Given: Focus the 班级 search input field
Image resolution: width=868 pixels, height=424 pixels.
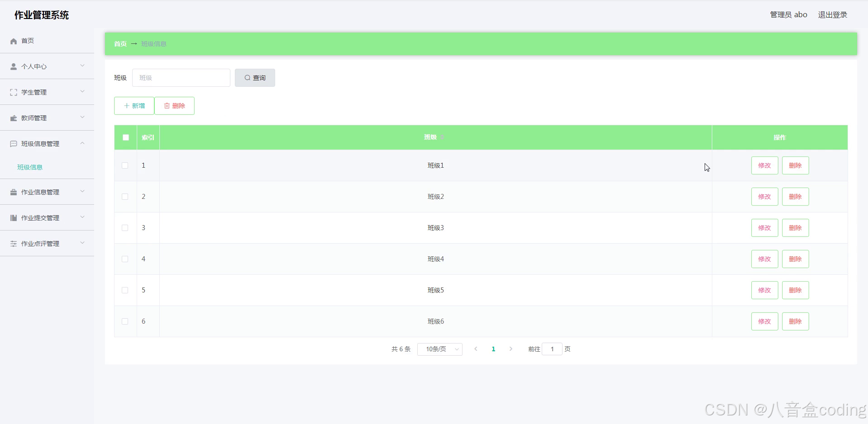Looking at the screenshot, I should tap(181, 78).
